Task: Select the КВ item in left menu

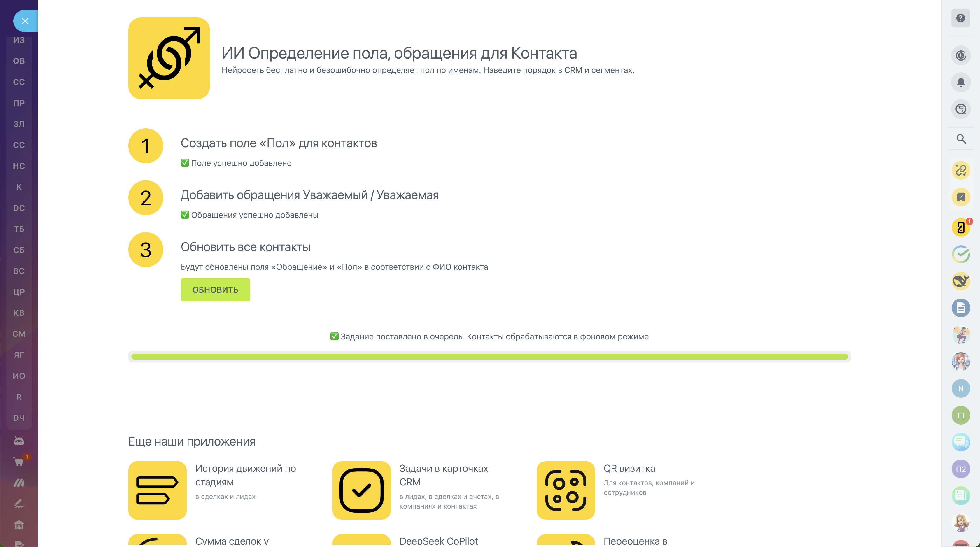Action: (19, 313)
